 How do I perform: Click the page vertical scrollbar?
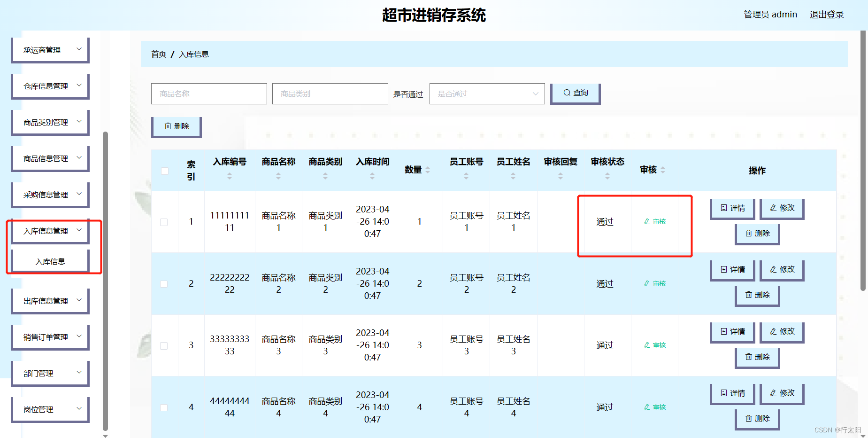click(863, 161)
